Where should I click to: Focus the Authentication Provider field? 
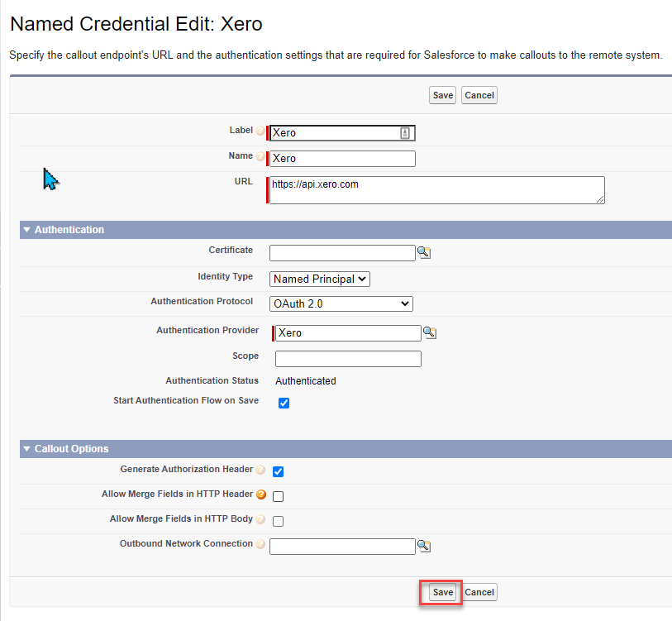348,333
